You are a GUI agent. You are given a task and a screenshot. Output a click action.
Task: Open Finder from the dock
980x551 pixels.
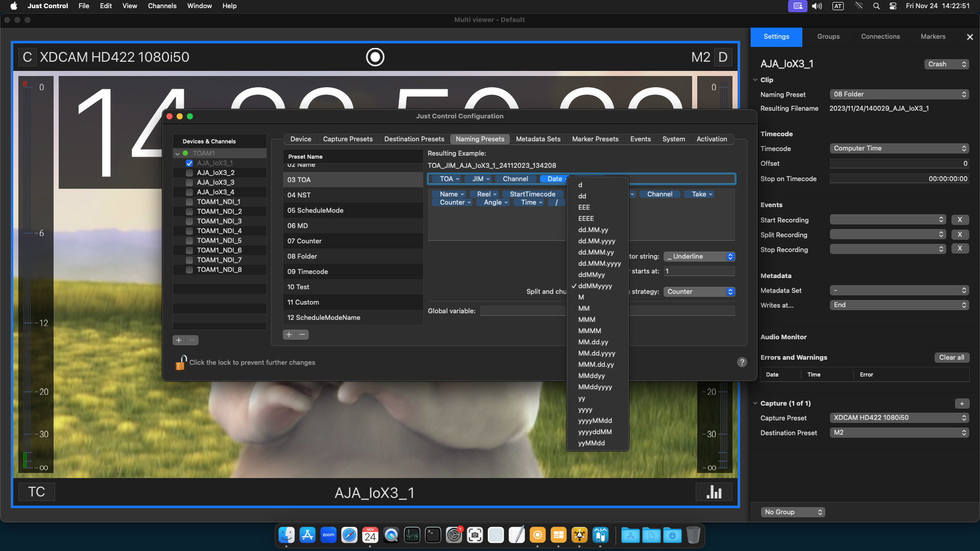pos(286,535)
